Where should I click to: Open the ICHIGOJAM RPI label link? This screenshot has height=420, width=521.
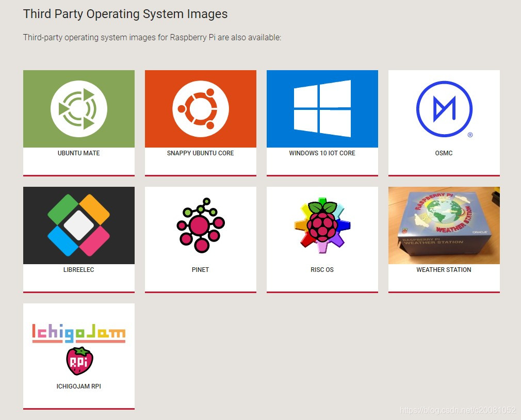tap(79, 386)
